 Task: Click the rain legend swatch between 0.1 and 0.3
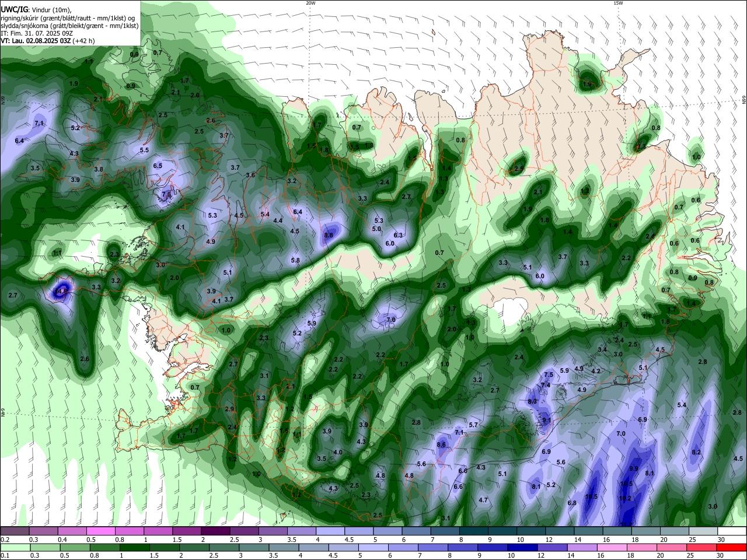coord(15,548)
